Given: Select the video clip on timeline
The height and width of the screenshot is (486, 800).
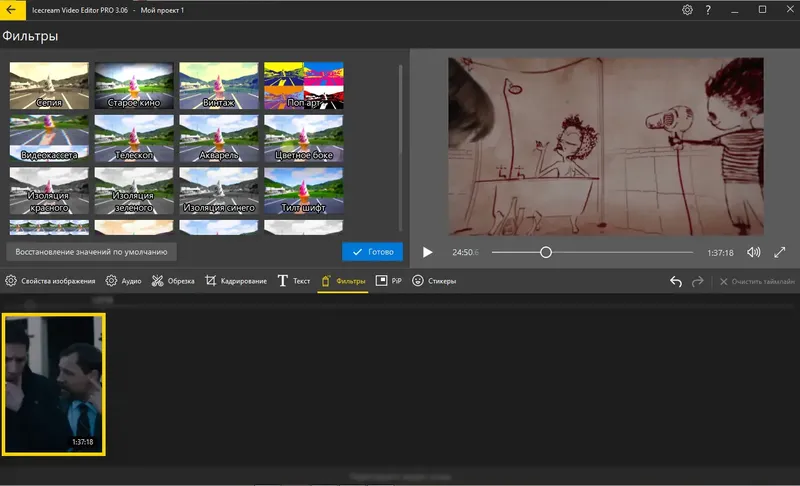Looking at the screenshot, I should (54, 385).
